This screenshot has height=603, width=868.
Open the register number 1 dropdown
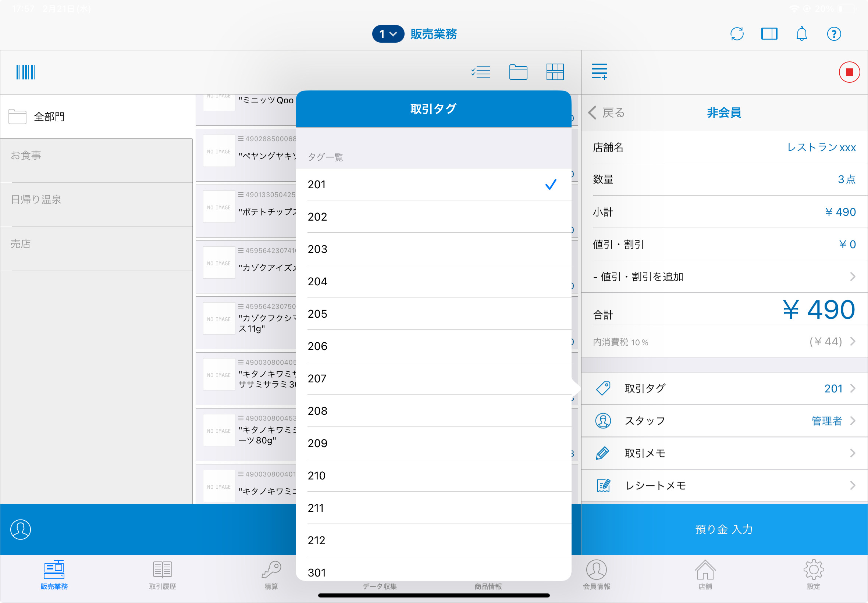(388, 34)
